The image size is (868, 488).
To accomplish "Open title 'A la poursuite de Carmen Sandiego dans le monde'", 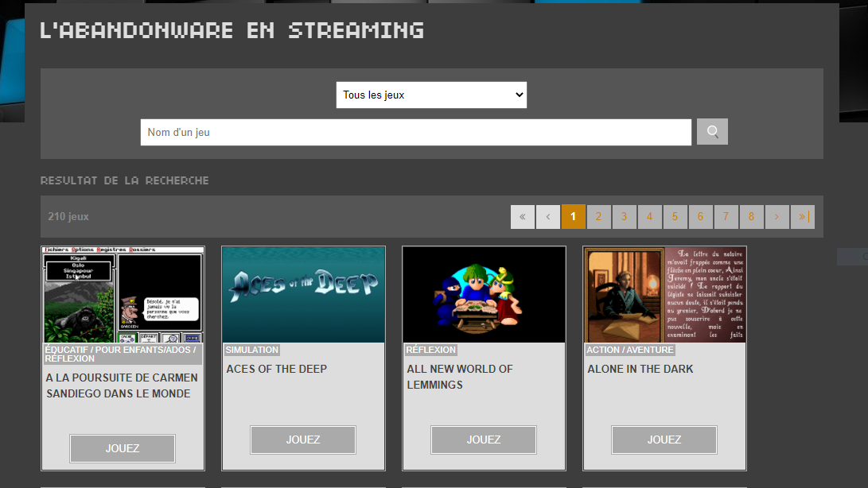I will pos(121,385).
